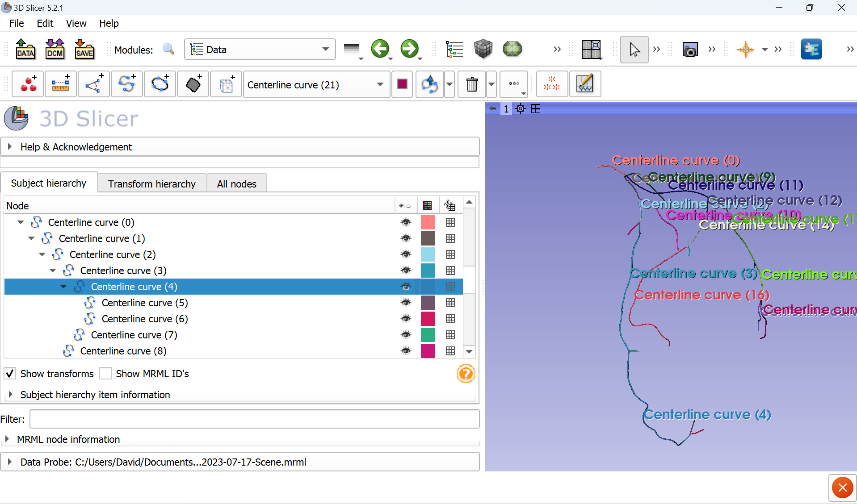Click the orange help question mark button
857x504 pixels.
point(466,374)
